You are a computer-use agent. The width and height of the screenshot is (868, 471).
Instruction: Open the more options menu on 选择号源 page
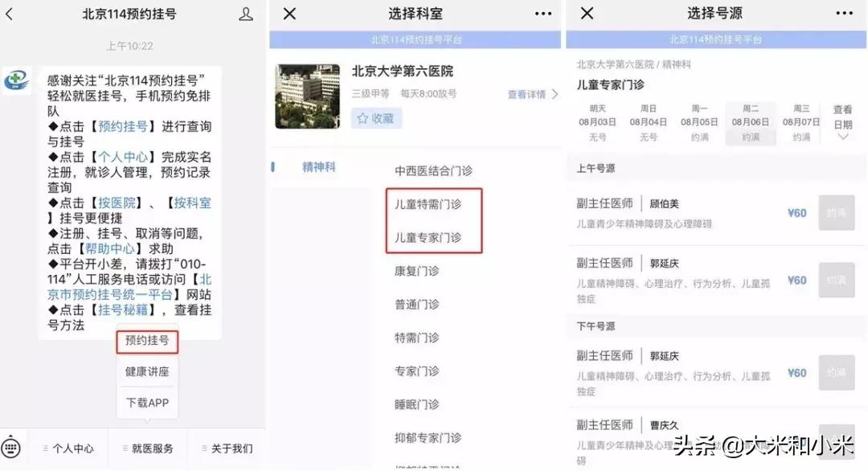(x=845, y=14)
